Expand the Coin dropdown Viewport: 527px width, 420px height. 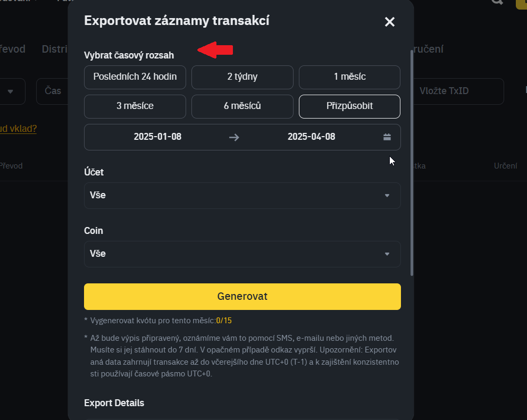pyautogui.click(x=242, y=254)
